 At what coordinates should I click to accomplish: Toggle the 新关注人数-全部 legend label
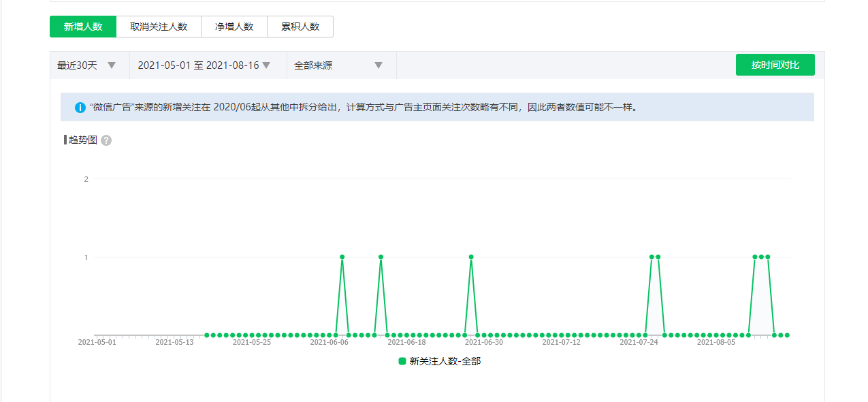(445, 361)
